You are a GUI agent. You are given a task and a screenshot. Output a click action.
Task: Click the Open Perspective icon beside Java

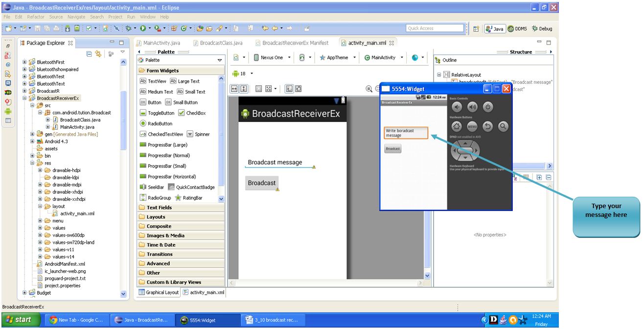click(476, 28)
